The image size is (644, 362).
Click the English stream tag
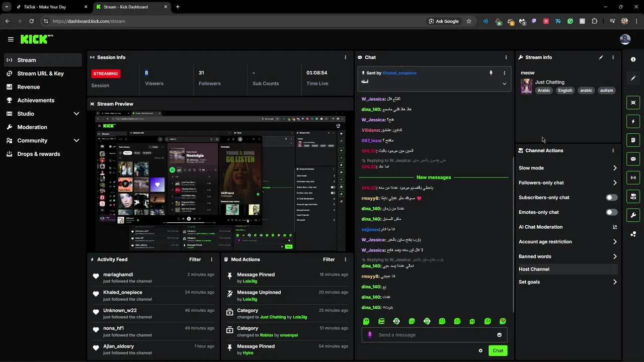coord(565,90)
